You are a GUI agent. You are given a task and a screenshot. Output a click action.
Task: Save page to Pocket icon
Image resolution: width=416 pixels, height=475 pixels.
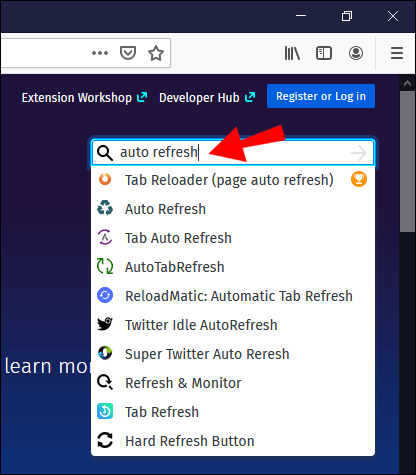click(128, 53)
